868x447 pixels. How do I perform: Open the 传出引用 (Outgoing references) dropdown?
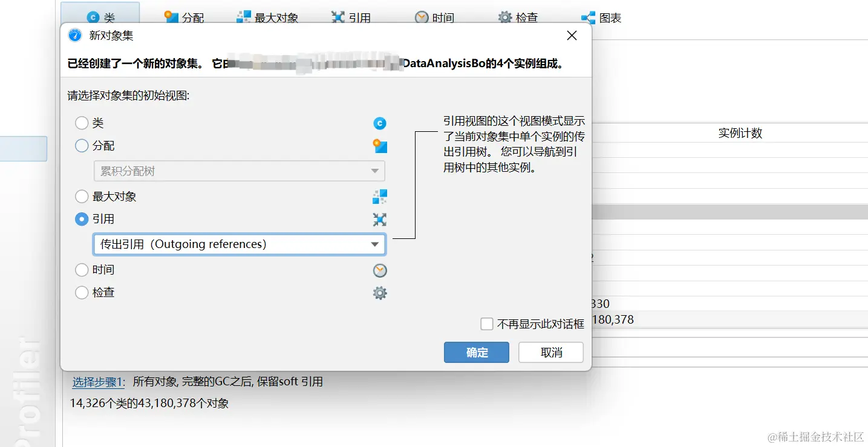(240, 244)
